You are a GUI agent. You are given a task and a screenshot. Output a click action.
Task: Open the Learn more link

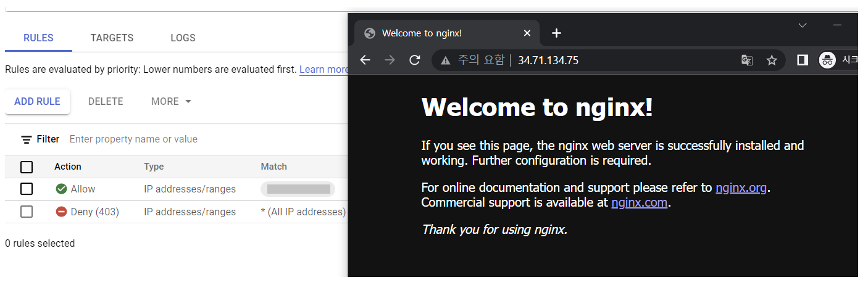324,69
